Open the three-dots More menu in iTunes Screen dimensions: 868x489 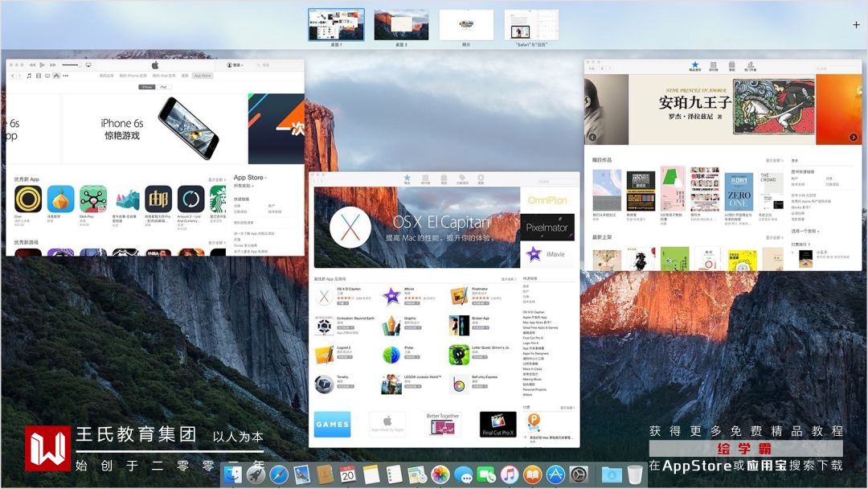[x=65, y=76]
